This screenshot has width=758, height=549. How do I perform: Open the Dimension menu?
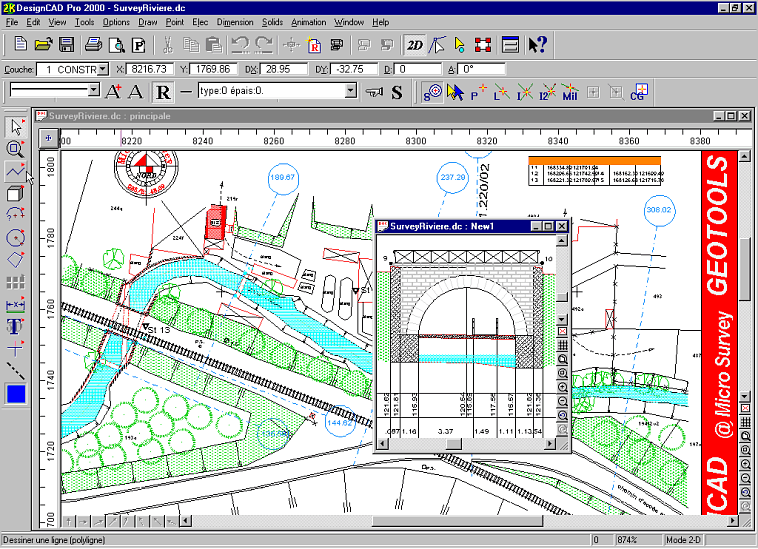pos(234,21)
